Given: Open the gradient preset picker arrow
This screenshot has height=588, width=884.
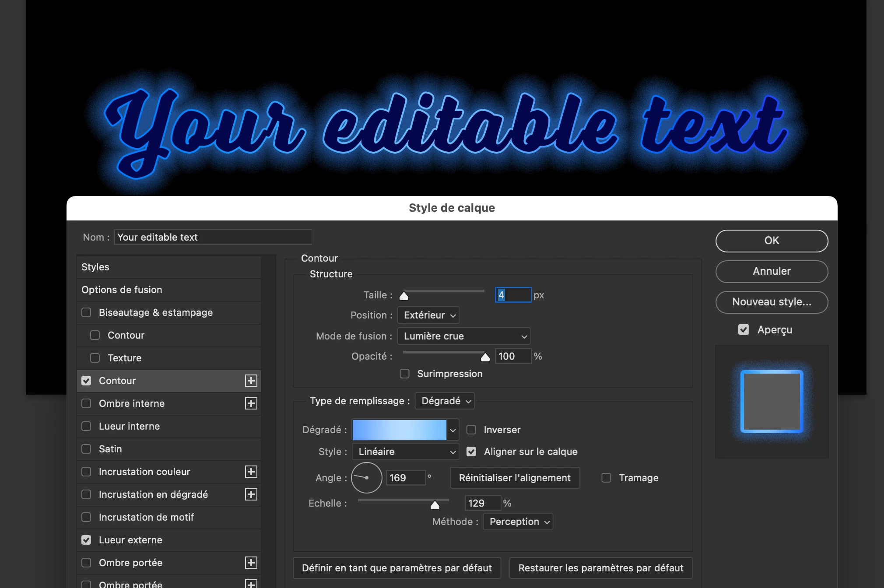Looking at the screenshot, I should click(x=453, y=430).
